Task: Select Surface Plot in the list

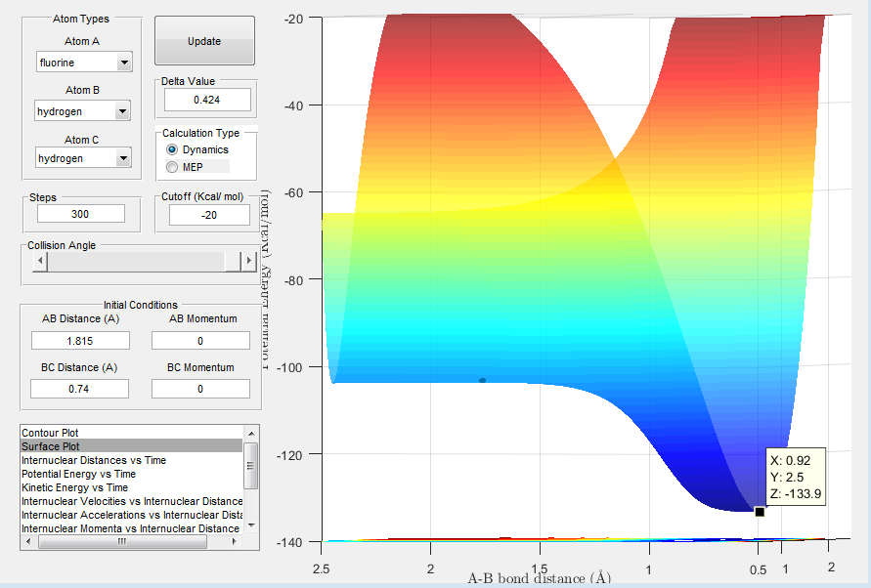Action: click(132, 446)
